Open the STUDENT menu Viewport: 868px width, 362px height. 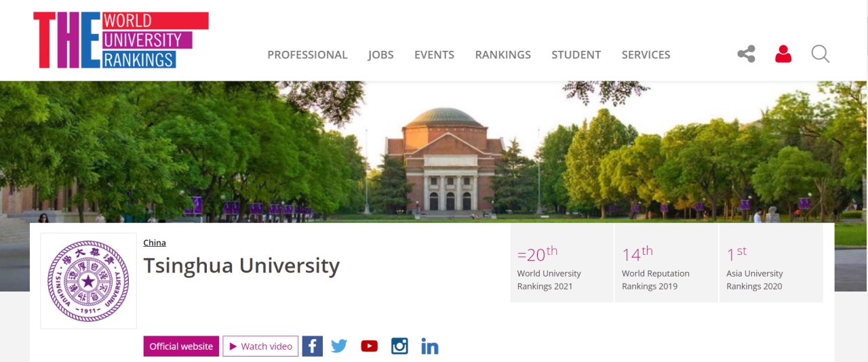click(576, 55)
